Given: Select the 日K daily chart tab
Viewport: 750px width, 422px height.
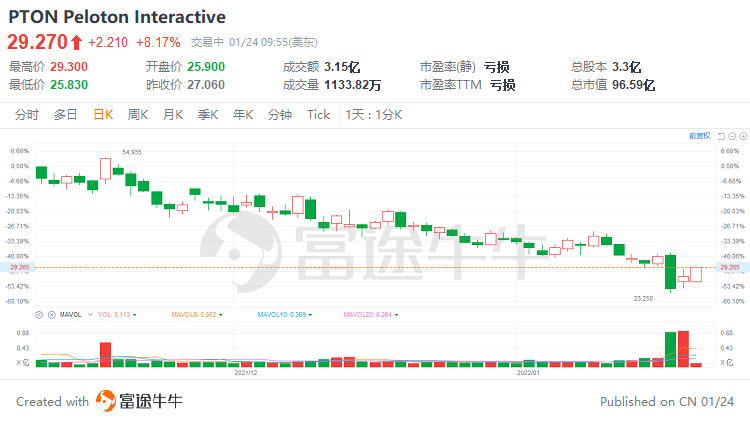Looking at the screenshot, I should [103, 115].
